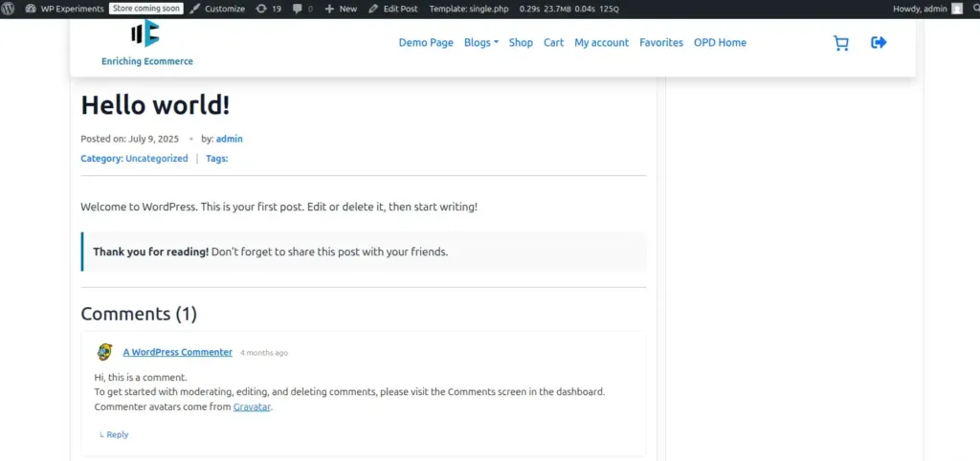Open Favorites from the navigation bar
The width and height of the screenshot is (980, 461).
click(661, 42)
